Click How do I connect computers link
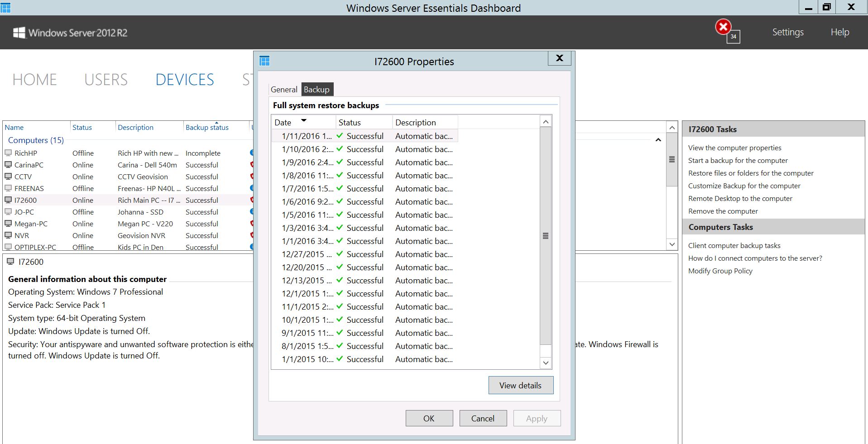Image resolution: width=868 pixels, height=444 pixels. (x=755, y=258)
